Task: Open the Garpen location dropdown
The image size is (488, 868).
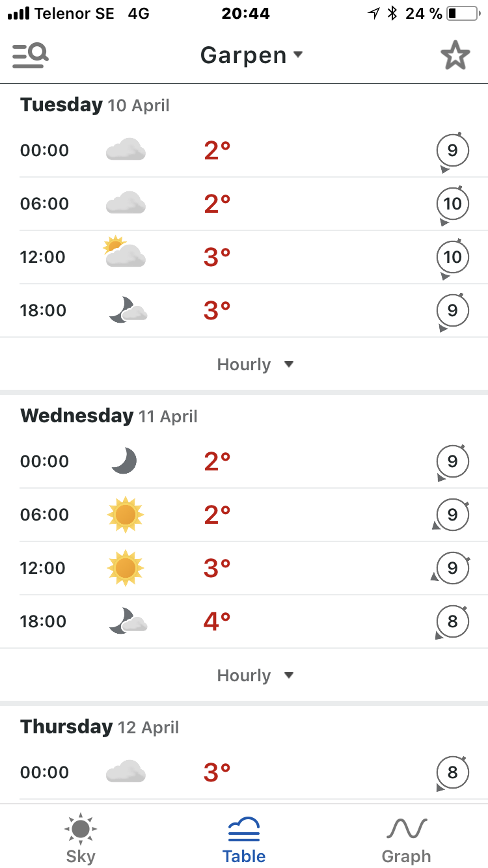Action: (251, 55)
